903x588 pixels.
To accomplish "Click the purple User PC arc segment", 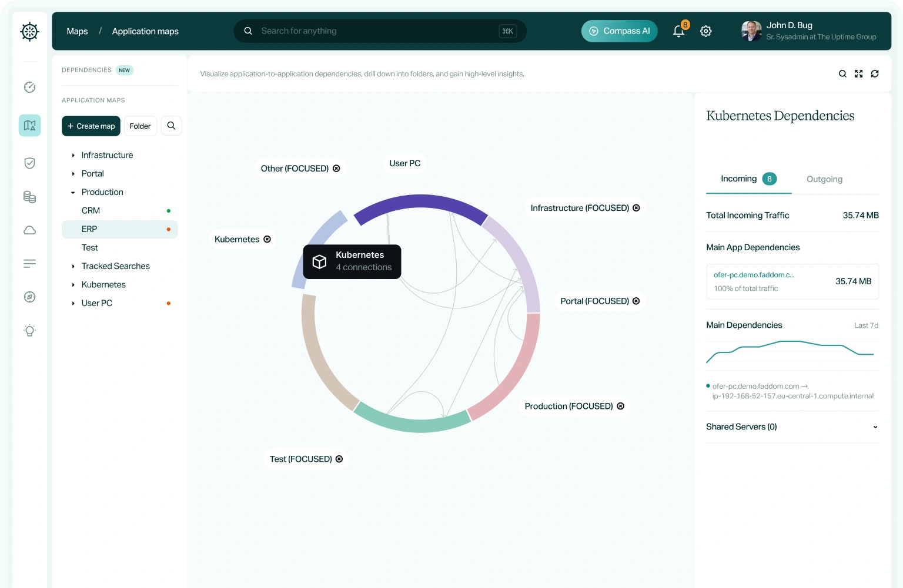I will coord(421,203).
